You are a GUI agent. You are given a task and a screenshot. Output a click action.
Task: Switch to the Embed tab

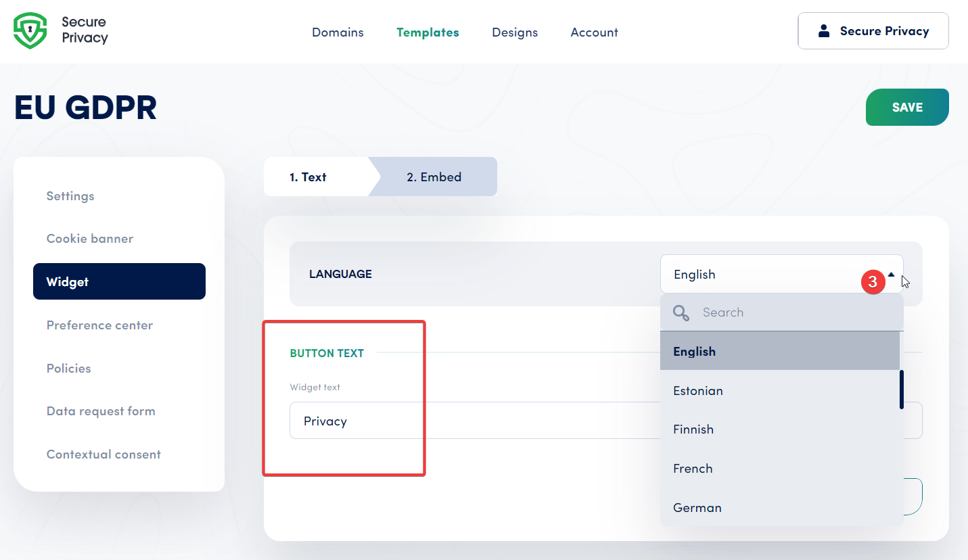[434, 177]
